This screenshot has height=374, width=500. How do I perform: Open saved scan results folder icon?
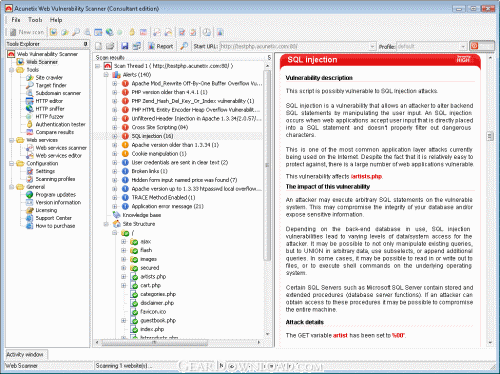110,46
